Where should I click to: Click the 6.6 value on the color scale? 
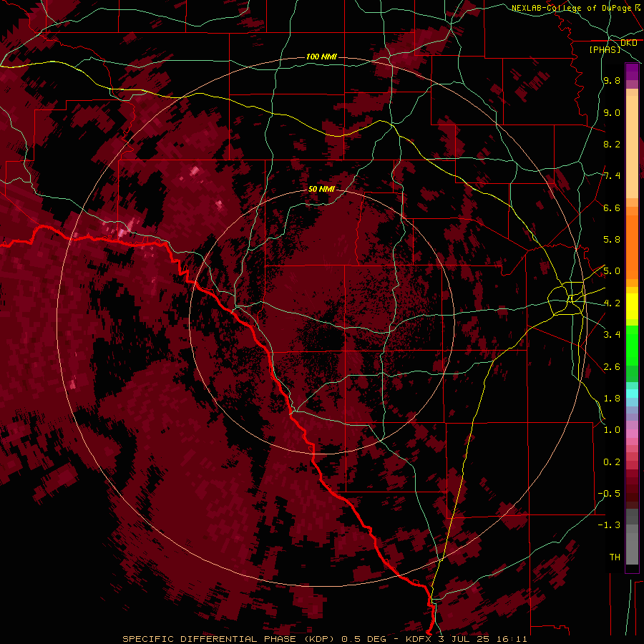click(612, 208)
